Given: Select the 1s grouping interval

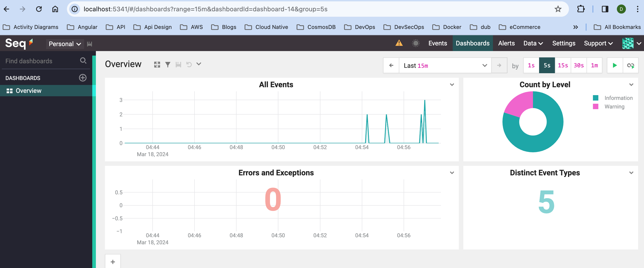Looking at the screenshot, I should tap(531, 66).
